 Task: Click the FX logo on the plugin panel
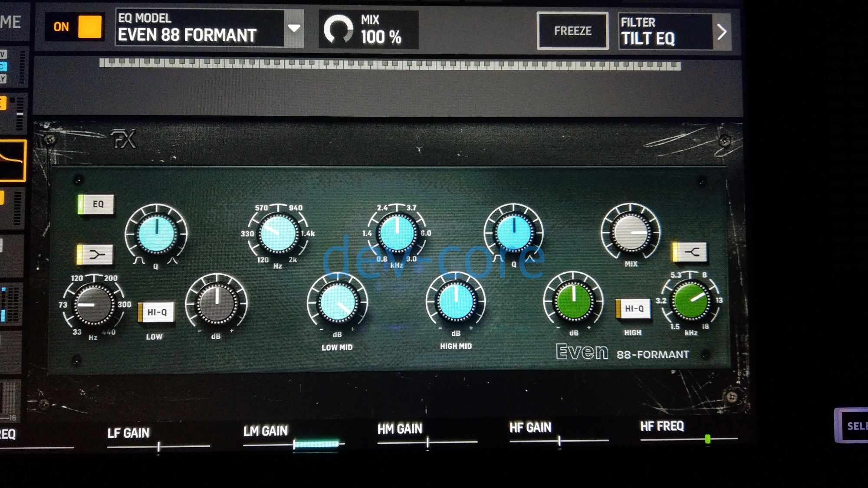pos(123,140)
